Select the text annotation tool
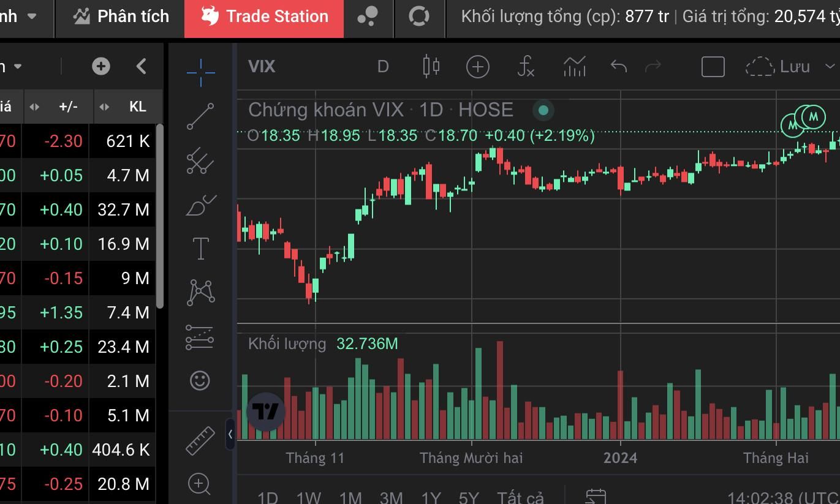This screenshot has width=840, height=504. [200, 249]
